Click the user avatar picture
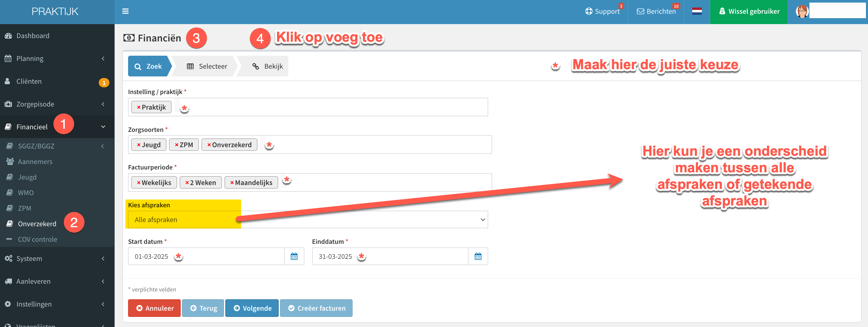The height and width of the screenshot is (327, 868). click(802, 11)
